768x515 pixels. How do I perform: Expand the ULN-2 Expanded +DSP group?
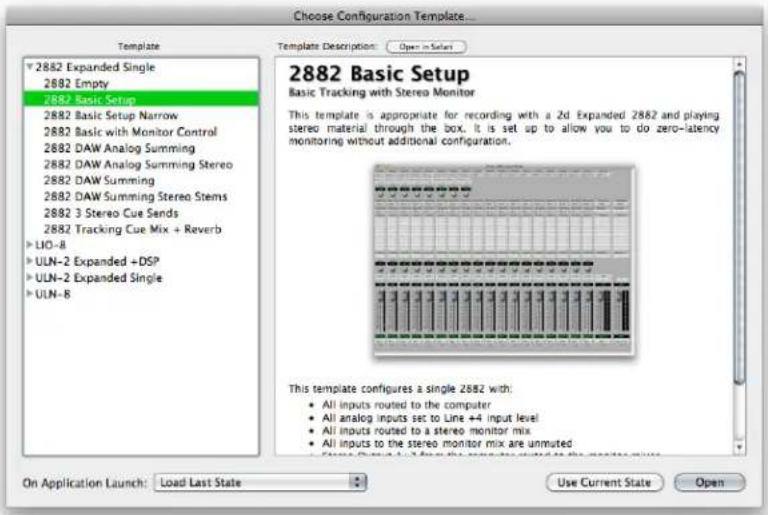tap(29, 261)
